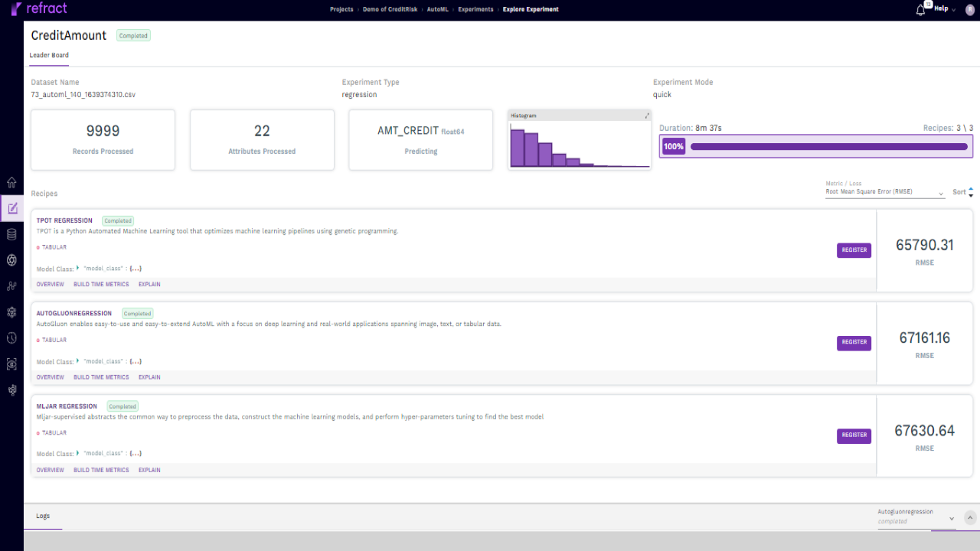This screenshot has width=980, height=551.
Task: Click the eye monitoring icon in sidebar
Action: 11,364
